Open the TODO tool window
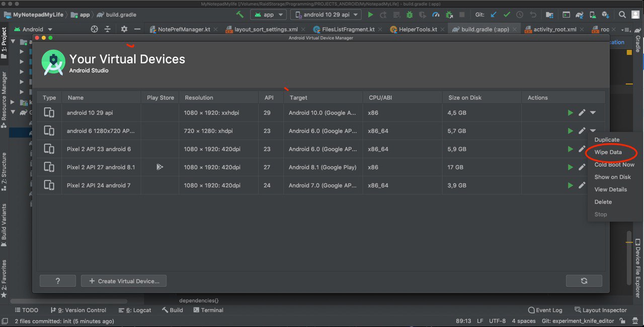 pos(27,310)
